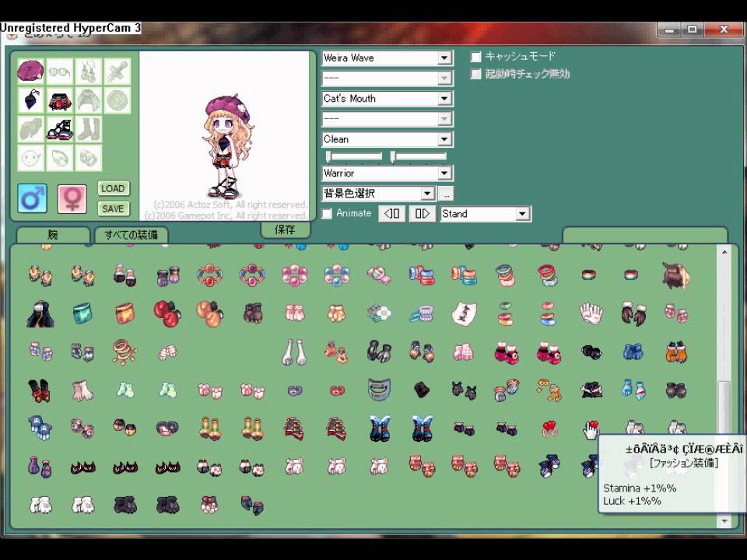Viewport: 747px width, 560px height.
Task: Maximize the application window
Action: pyautogui.click(x=693, y=30)
